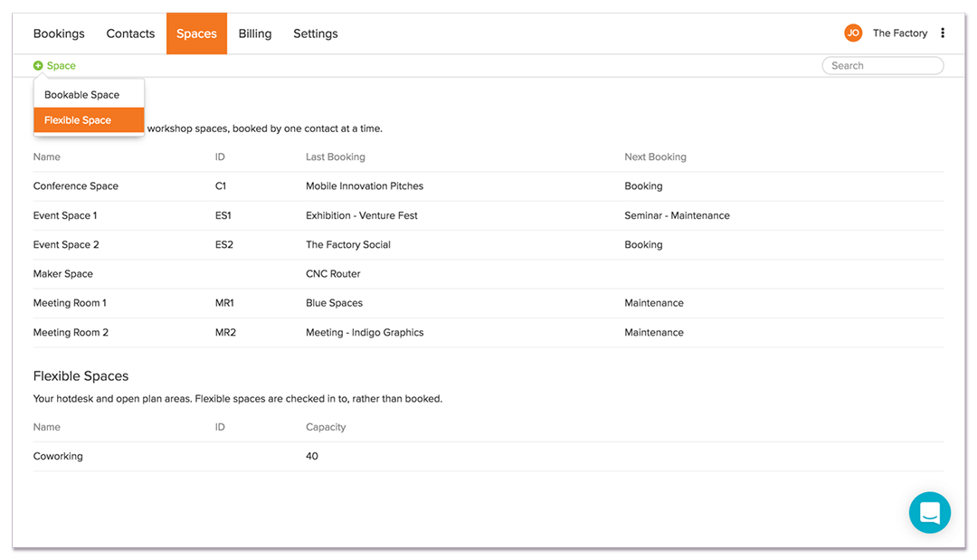Open the Coworking flexible space

point(58,457)
